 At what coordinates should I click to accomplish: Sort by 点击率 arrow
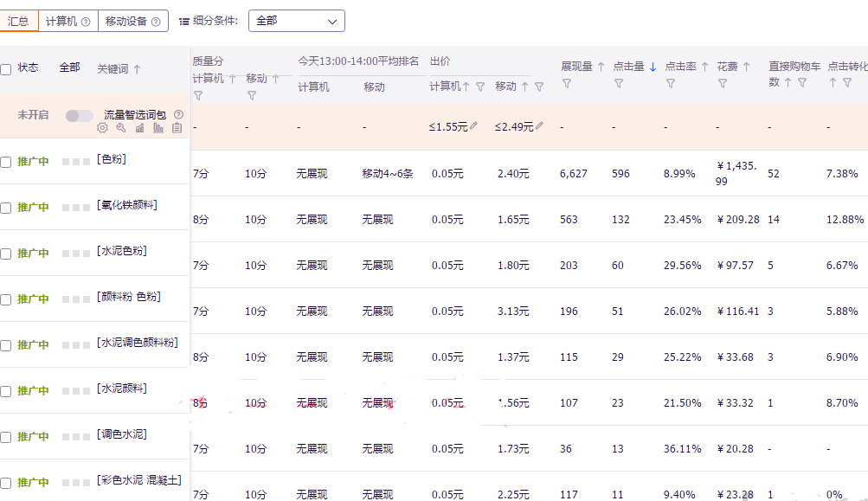[704, 67]
